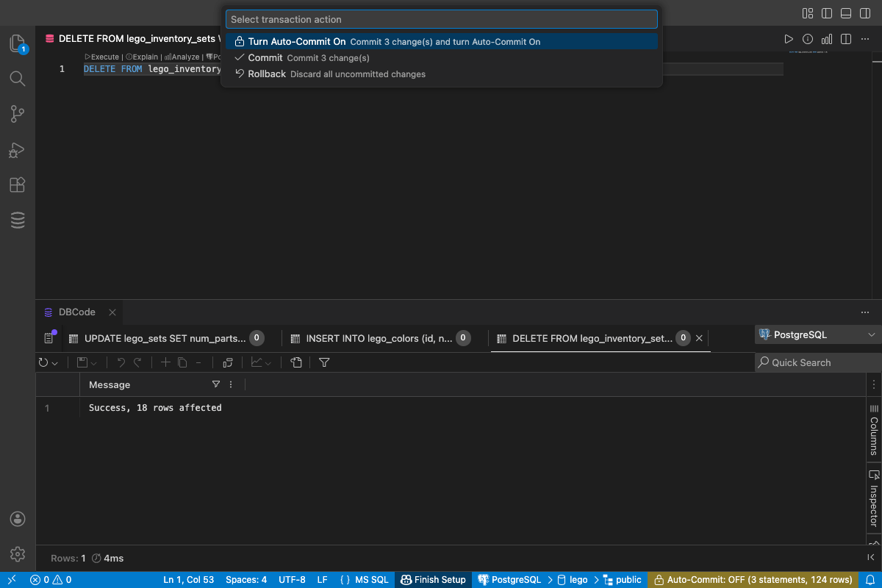The width and height of the screenshot is (882, 588).
Task: Click Finish Setup in the status bar
Action: 433,579
